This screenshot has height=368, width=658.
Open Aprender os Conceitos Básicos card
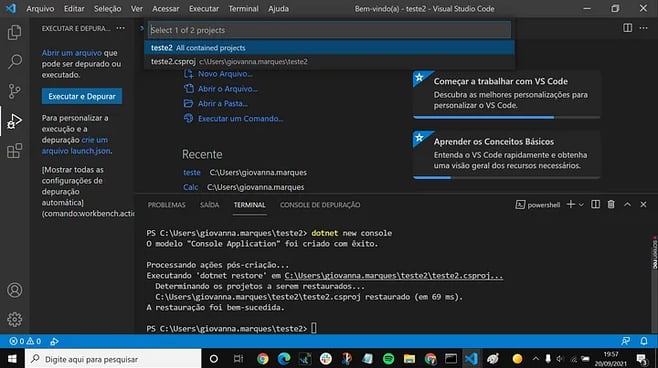point(507,155)
